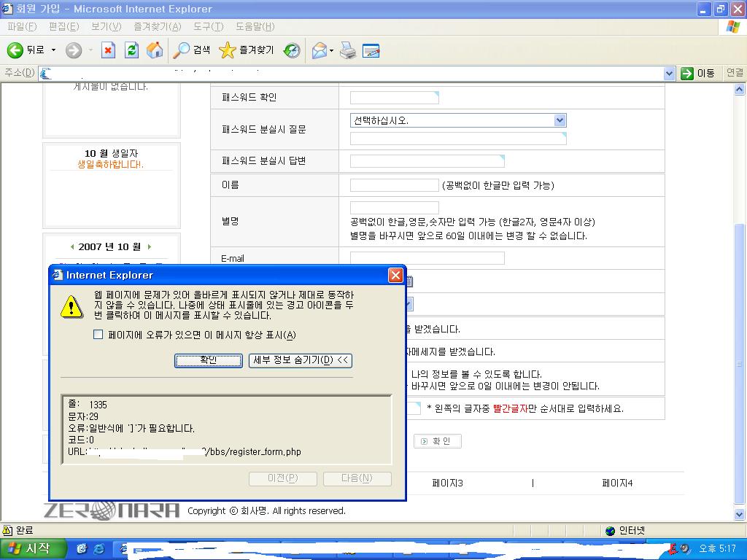Click the Back arrow toolbar icon
The height and width of the screenshot is (560, 747).
point(15,50)
